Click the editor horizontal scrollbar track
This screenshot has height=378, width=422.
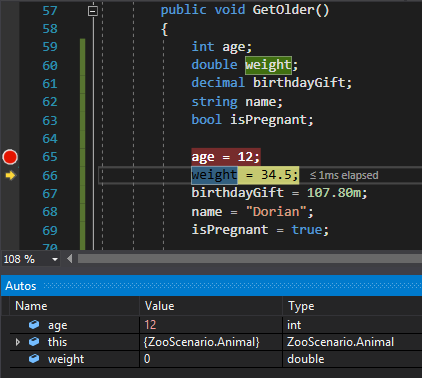250,259
